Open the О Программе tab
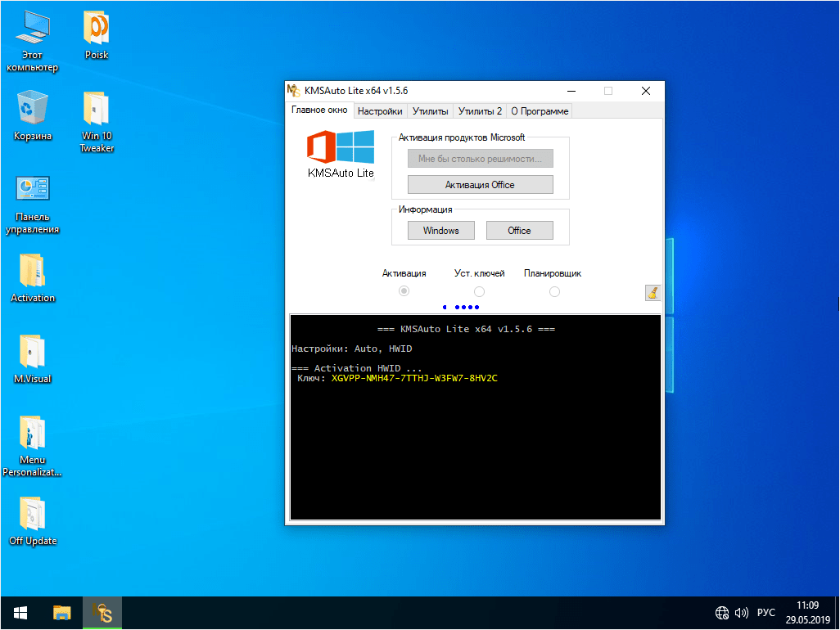The width and height of the screenshot is (840, 630). (540, 110)
